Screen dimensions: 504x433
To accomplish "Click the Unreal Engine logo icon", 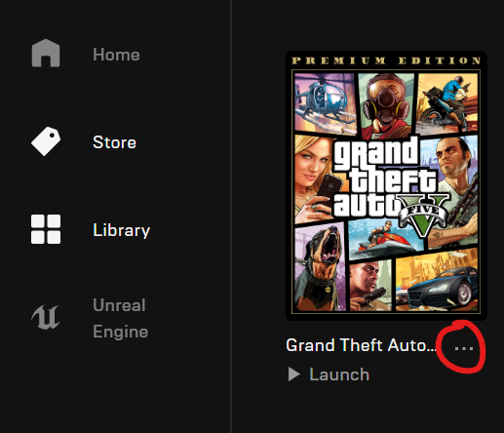I will coord(46,317).
